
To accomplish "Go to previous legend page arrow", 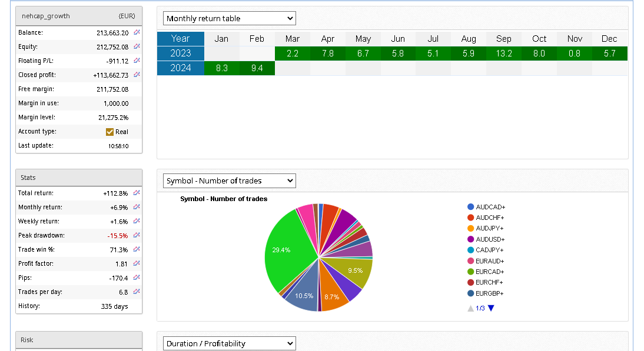I will 470,308.
